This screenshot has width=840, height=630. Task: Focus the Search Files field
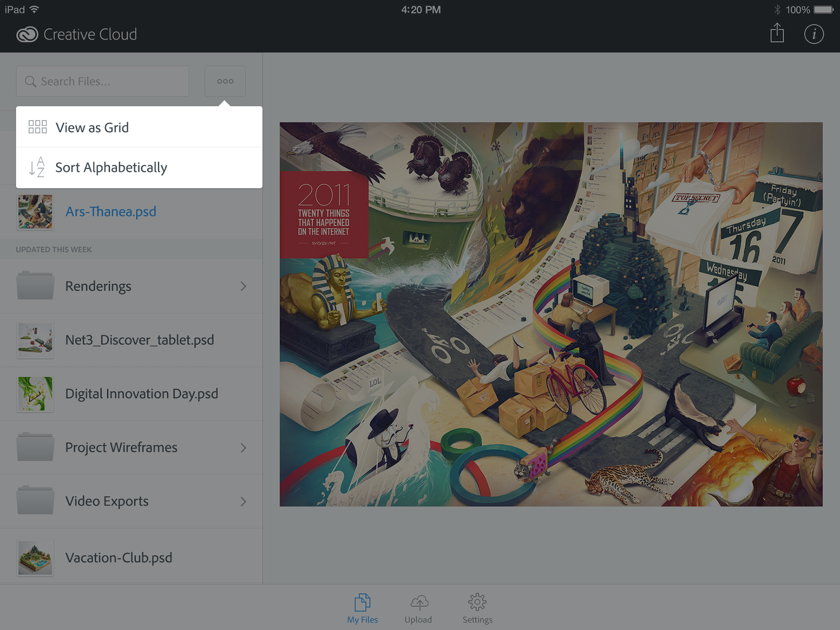click(x=102, y=81)
